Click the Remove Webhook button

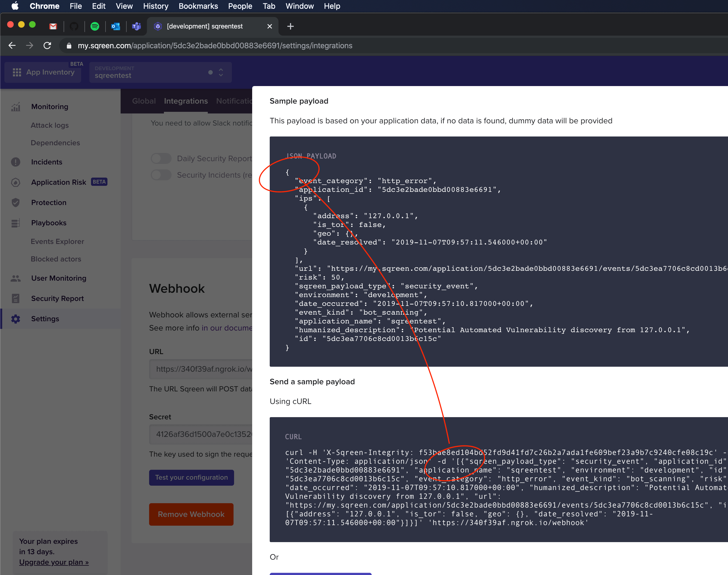(x=191, y=514)
